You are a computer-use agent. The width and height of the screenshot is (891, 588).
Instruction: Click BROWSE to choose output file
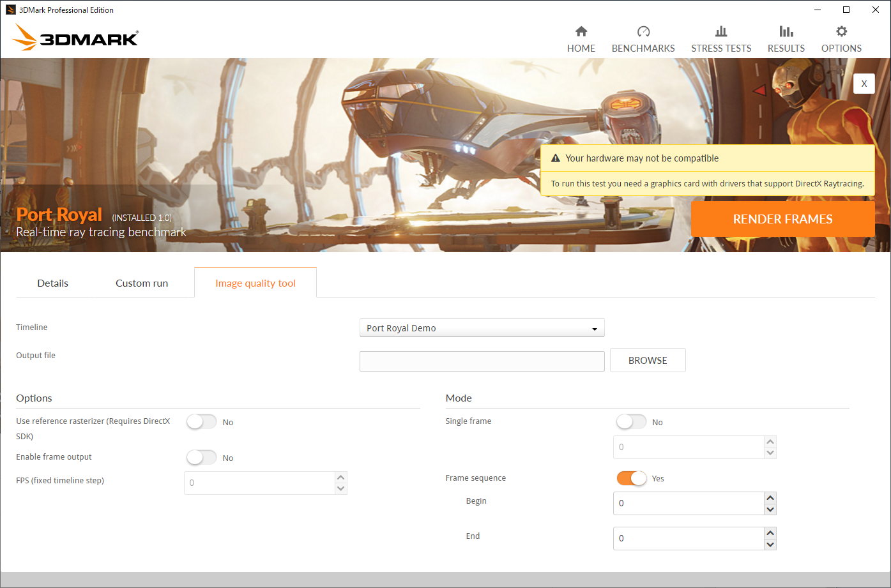(x=648, y=360)
